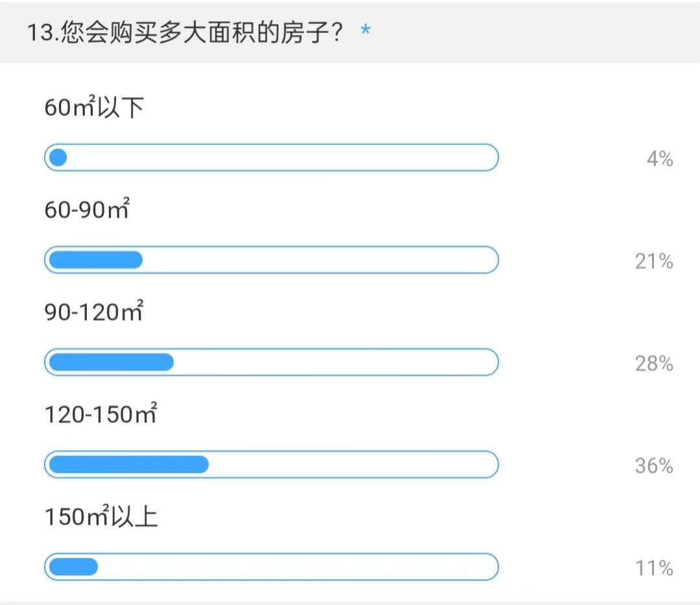Click the small blue dot in the 4% bar
700x605 pixels.
click(x=58, y=158)
